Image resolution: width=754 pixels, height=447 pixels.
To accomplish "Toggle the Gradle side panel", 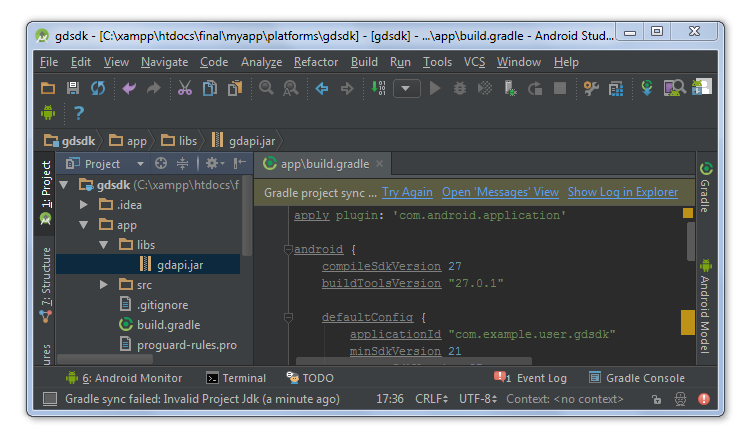I will (706, 187).
